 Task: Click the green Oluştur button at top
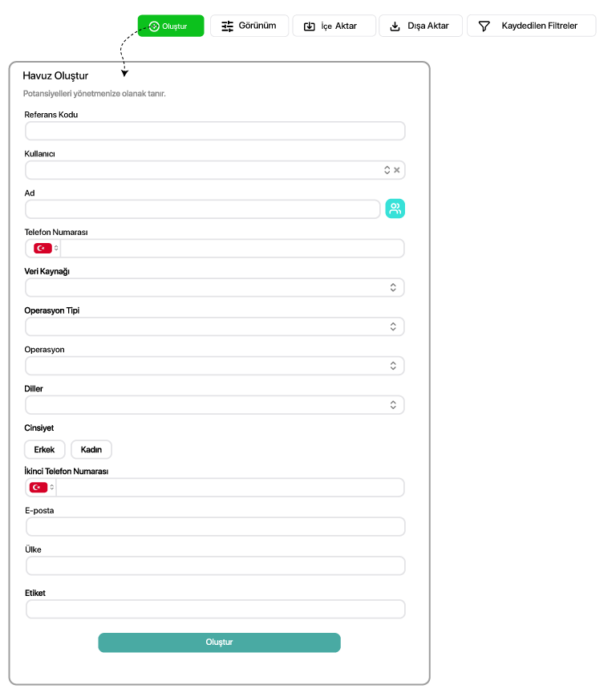click(x=171, y=26)
